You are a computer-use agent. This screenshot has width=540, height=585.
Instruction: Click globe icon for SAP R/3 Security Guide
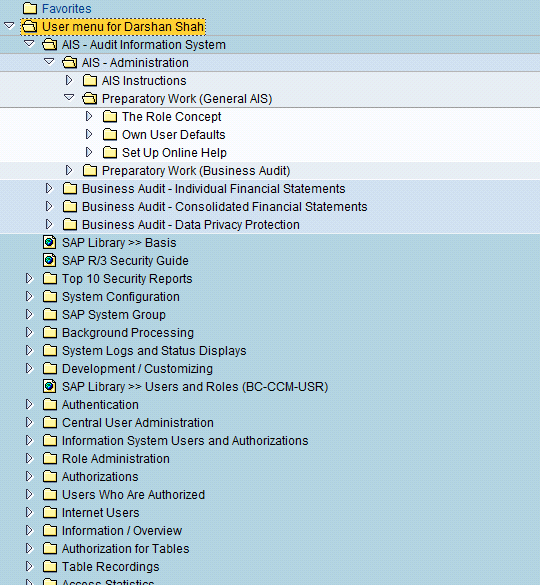pos(50,260)
